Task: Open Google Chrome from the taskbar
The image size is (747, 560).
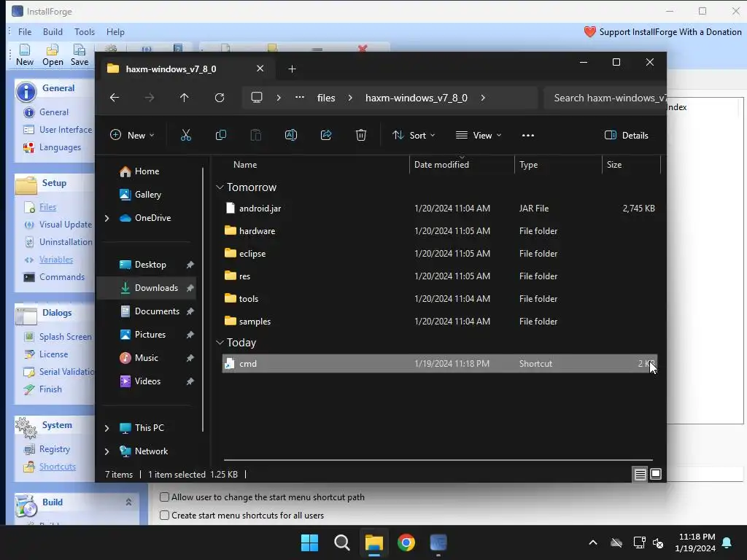Action: point(406,542)
